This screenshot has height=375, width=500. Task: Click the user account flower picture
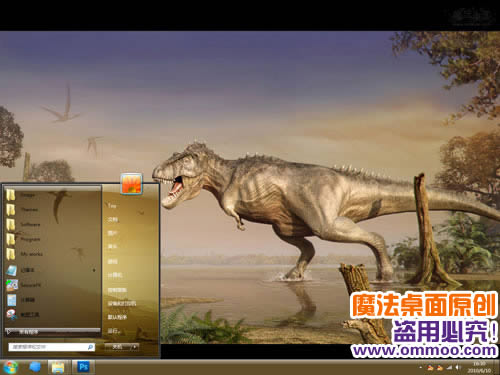pos(131,183)
